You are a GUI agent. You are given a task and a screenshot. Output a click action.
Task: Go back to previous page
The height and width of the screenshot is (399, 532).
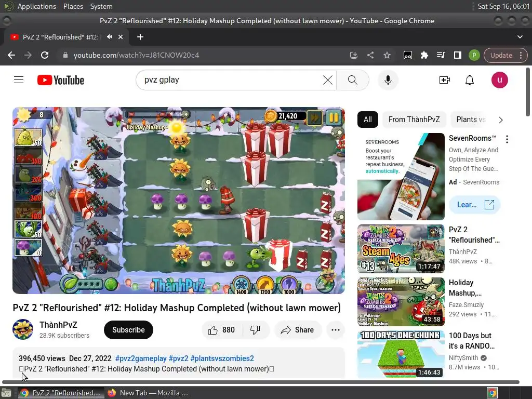point(11,55)
